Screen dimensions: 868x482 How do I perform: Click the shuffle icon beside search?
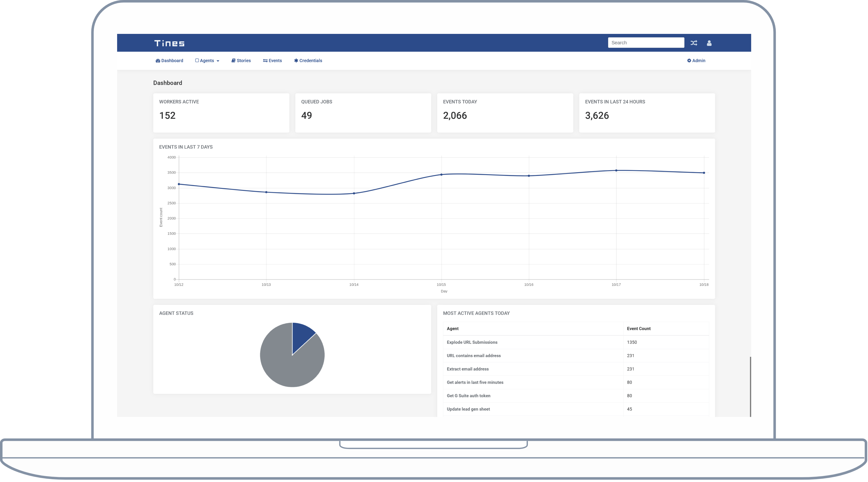(693, 43)
